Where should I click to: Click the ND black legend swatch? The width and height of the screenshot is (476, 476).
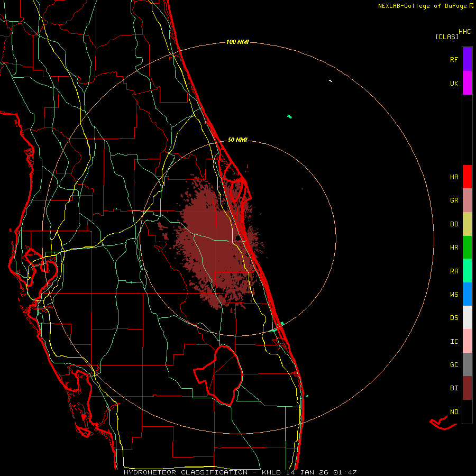point(467,411)
